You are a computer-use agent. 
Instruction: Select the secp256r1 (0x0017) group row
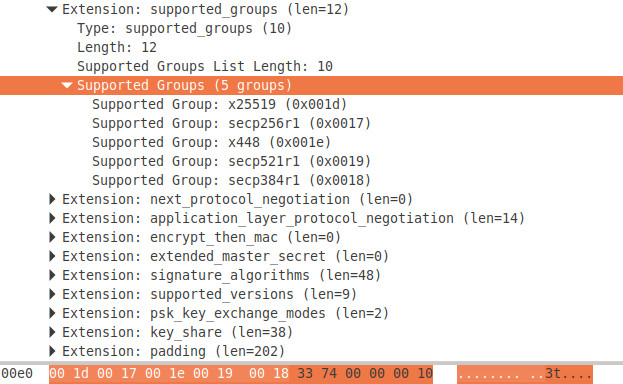point(312,123)
